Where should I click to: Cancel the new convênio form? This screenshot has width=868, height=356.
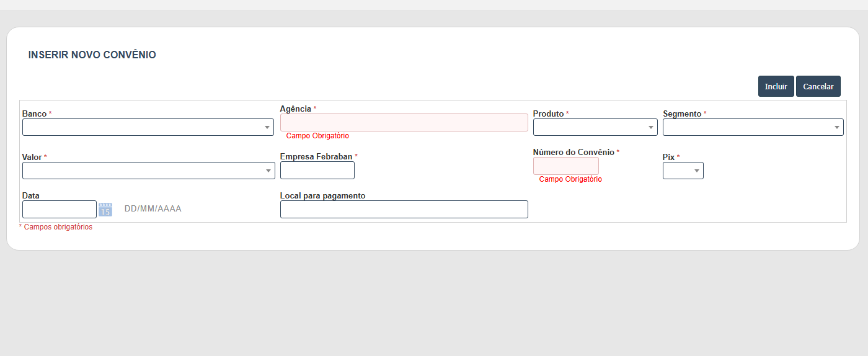point(818,86)
